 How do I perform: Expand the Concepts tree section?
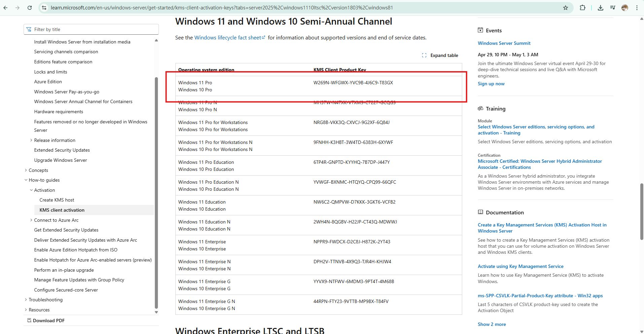(26, 170)
